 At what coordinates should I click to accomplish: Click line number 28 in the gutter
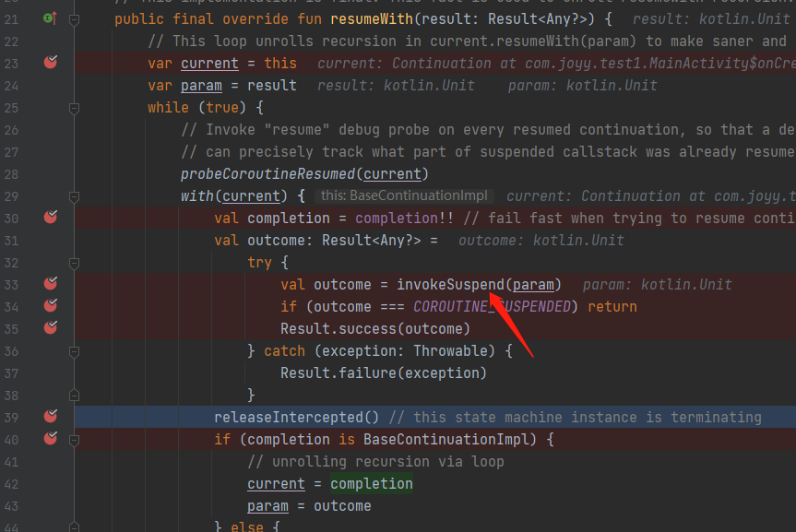[11, 174]
